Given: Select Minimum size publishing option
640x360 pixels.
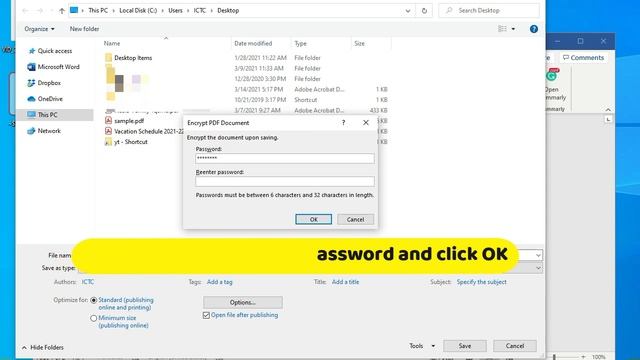Looking at the screenshot, I should pyautogui.click(x=93, y=318).
